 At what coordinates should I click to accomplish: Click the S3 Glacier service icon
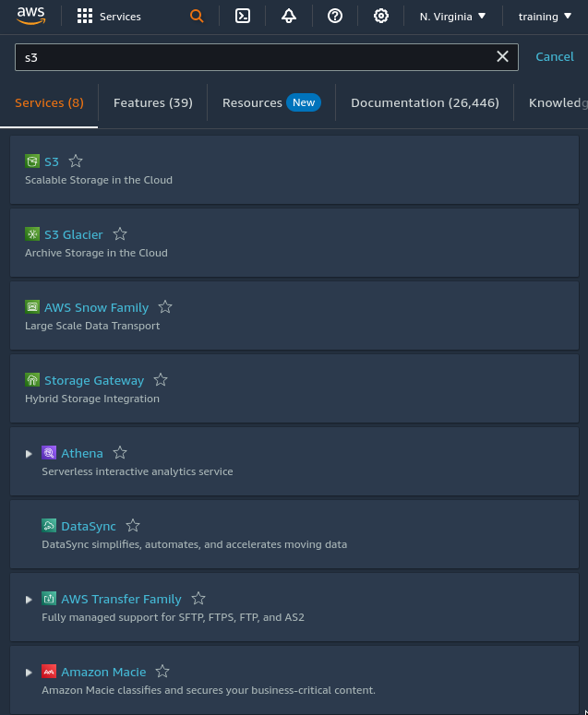coord(32,234)
